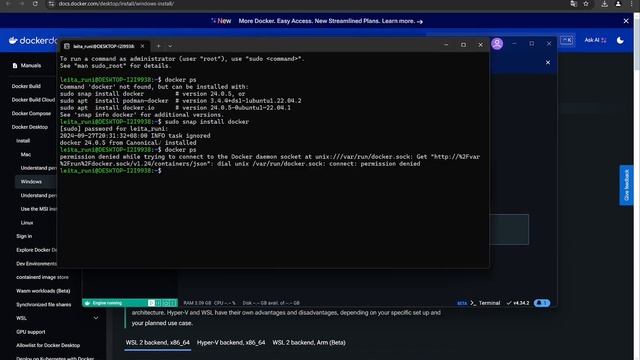Click the v4.34.2 version indicator

pyautogui.click(x=518, y=303)
